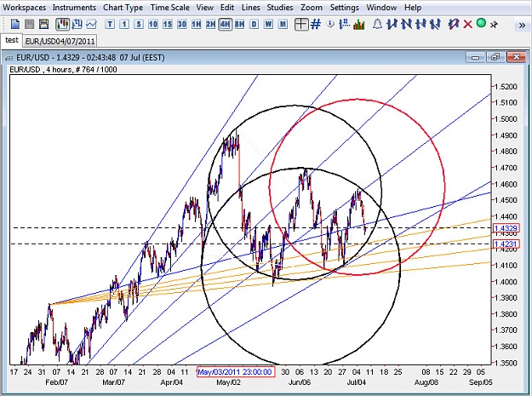Switch to 15-minute time scale
This screenshot has width=532, height=396.
[168, 25]
